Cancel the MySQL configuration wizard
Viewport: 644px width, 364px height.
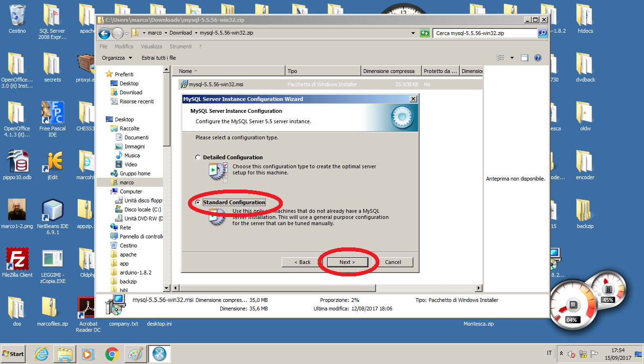[393, 262]
